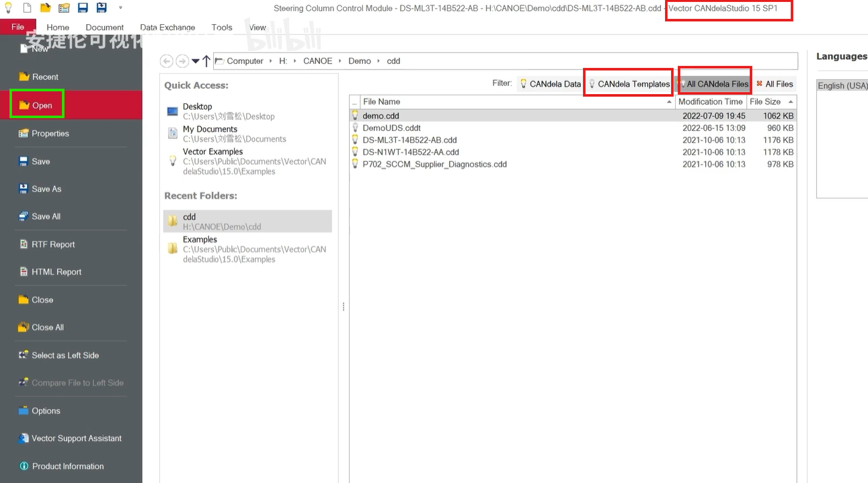
Task: Expand the chevron after Computer in the breadcrumb
Action: [271, 61]
